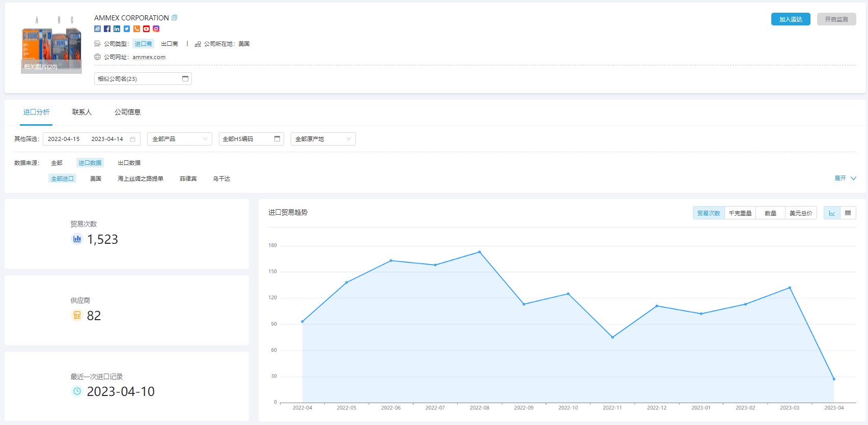Open the 相似公司名(23) dropdown
Viewport: 868px width, 425px height.
143,79
